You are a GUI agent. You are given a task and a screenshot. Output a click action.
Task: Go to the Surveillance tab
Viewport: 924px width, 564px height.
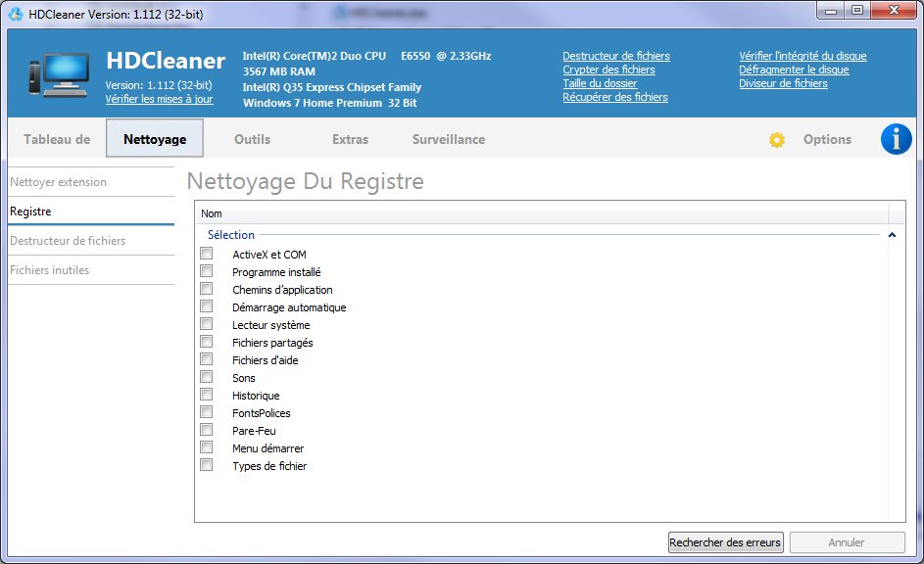click(449, 139)
